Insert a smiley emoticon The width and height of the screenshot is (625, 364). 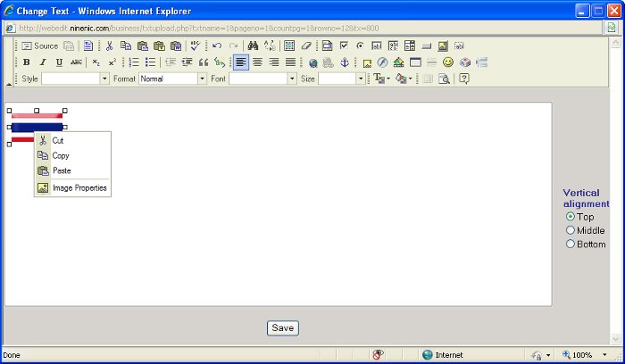448,62
